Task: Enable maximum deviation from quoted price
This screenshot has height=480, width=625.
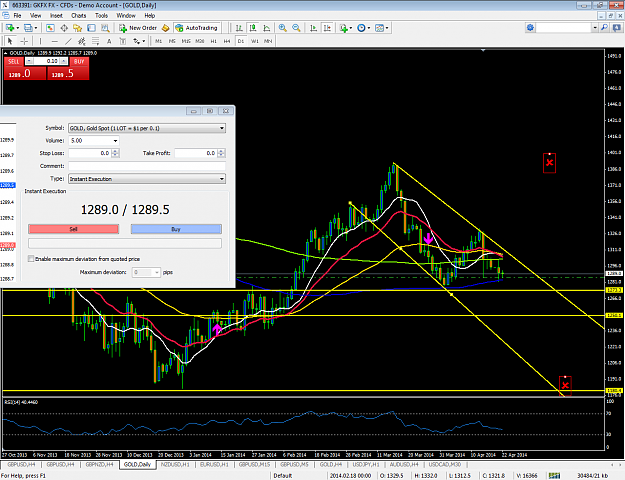Action: [x=31, y=259]
